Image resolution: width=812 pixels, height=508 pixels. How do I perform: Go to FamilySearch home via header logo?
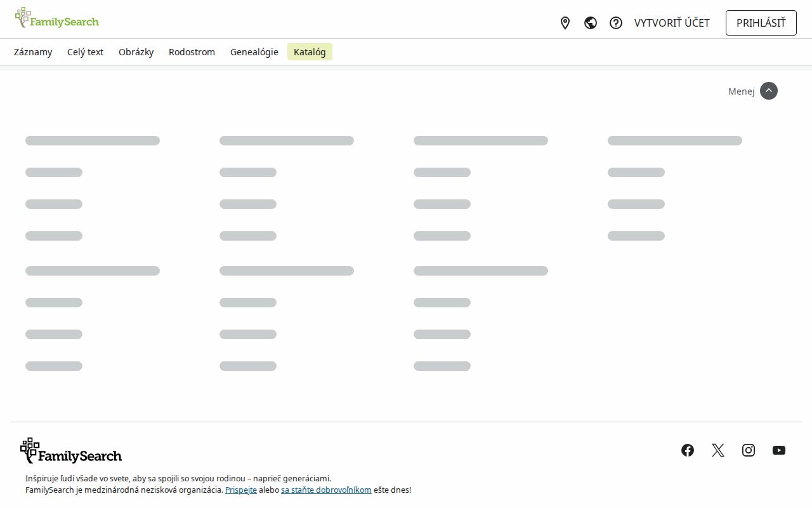point(57,18)
